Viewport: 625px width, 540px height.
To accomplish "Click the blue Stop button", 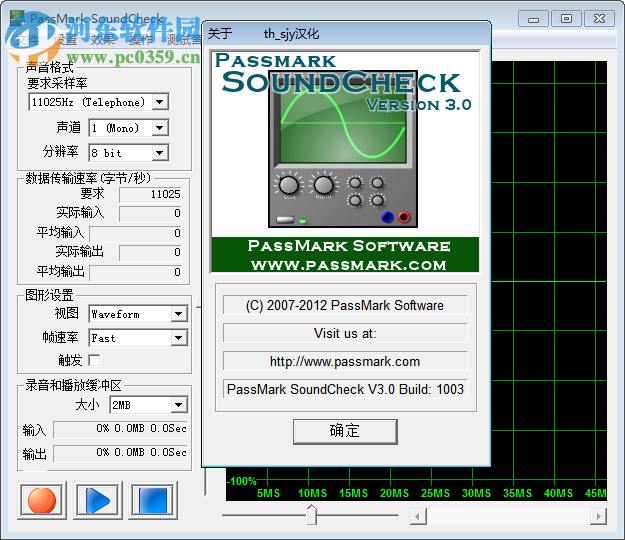I will click(x=153, y=501).
